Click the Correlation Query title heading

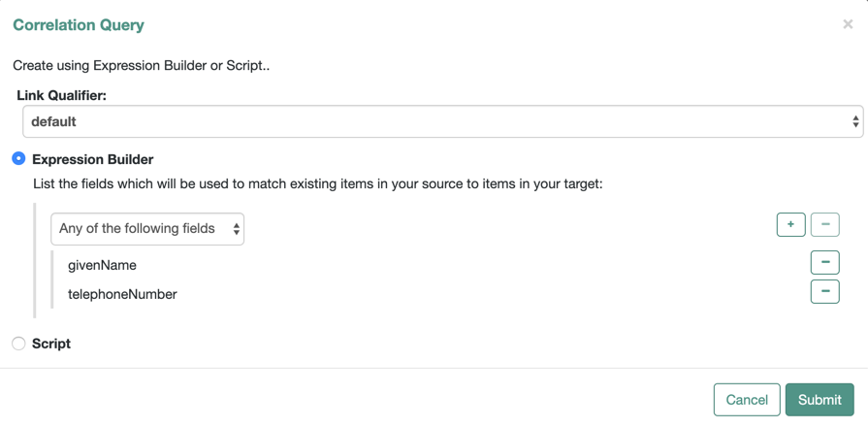[79, 25]
